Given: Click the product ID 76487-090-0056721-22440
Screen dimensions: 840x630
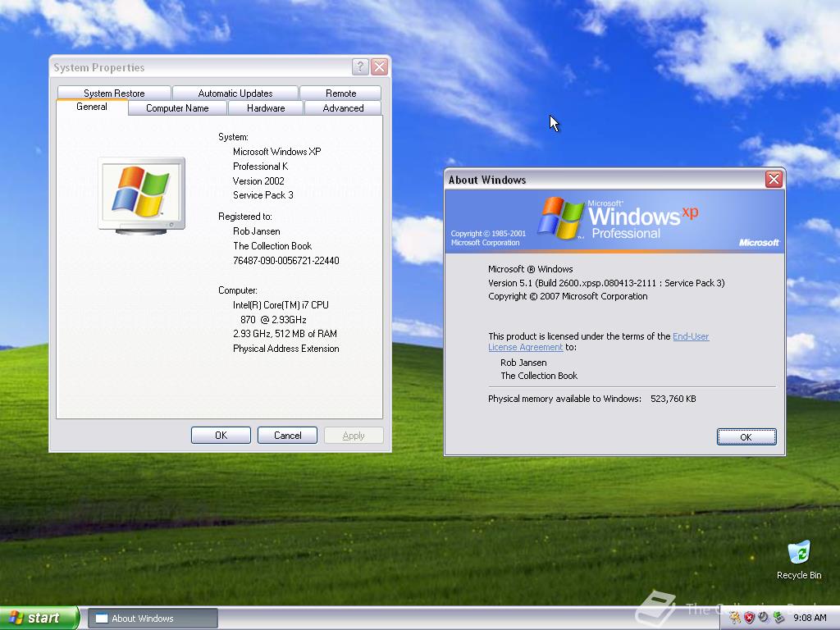Looking at the screenshot, I should pos(286,261).
